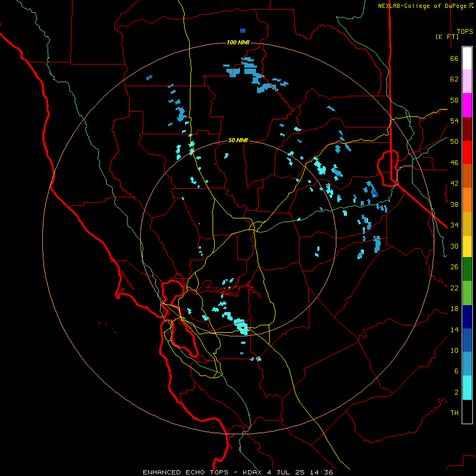This screenshot has width=476, height=476.
Task: Click the "[K FT]" units label
Action: tap(447, 36)
